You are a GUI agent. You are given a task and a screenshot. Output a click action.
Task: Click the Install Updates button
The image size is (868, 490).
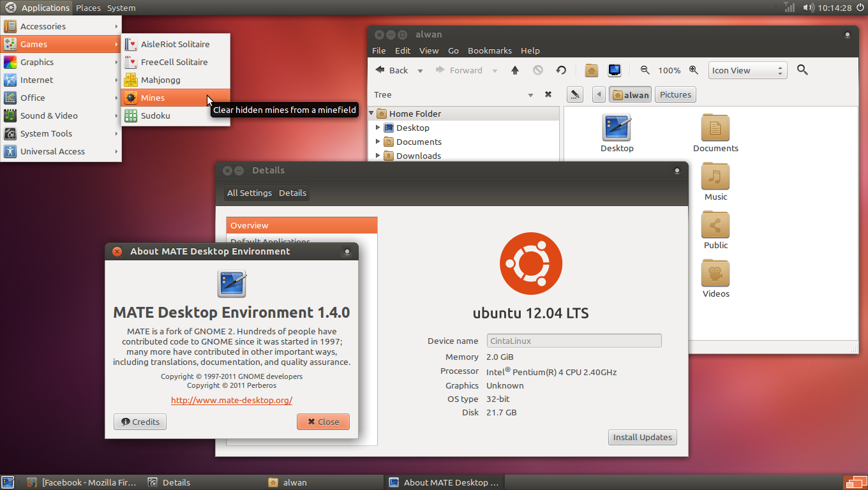(642, 437)
